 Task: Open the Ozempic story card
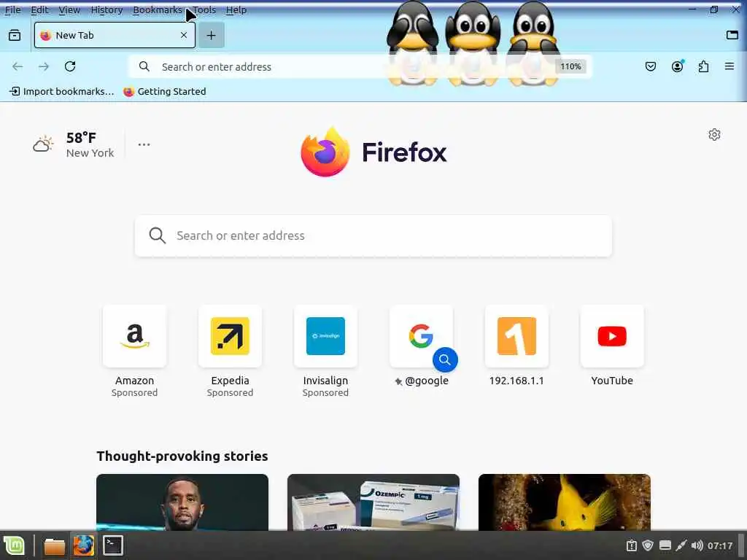tap(373, 502)
